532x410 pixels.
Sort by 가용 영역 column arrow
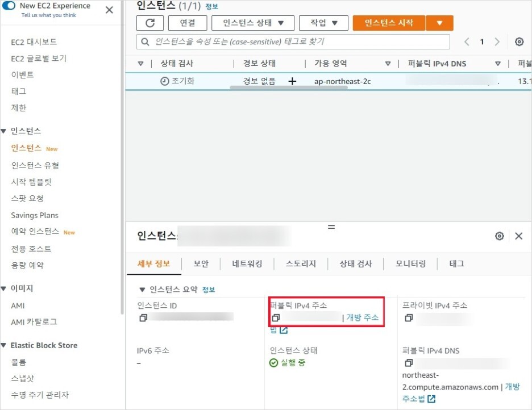[388, 64]
